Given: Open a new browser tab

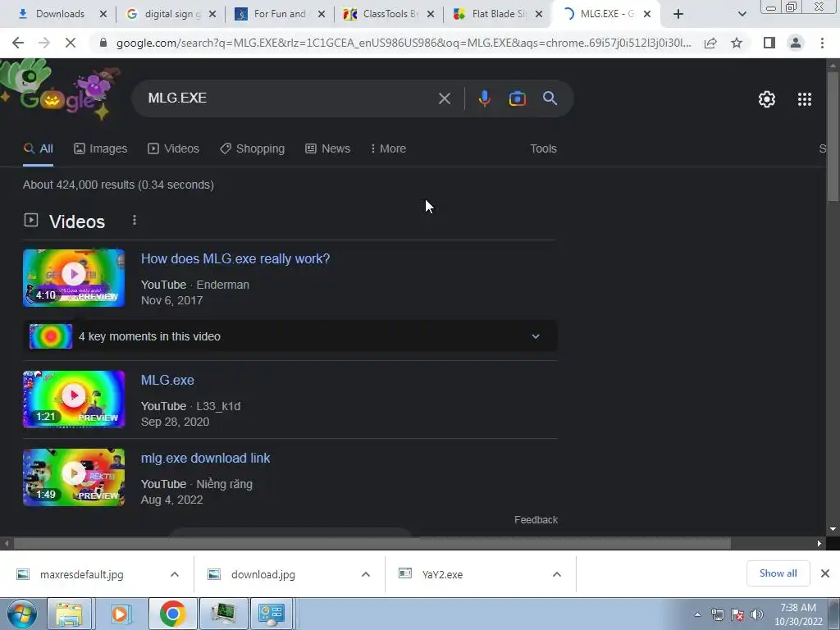Looking at the screenshot, I should point(678,14).
